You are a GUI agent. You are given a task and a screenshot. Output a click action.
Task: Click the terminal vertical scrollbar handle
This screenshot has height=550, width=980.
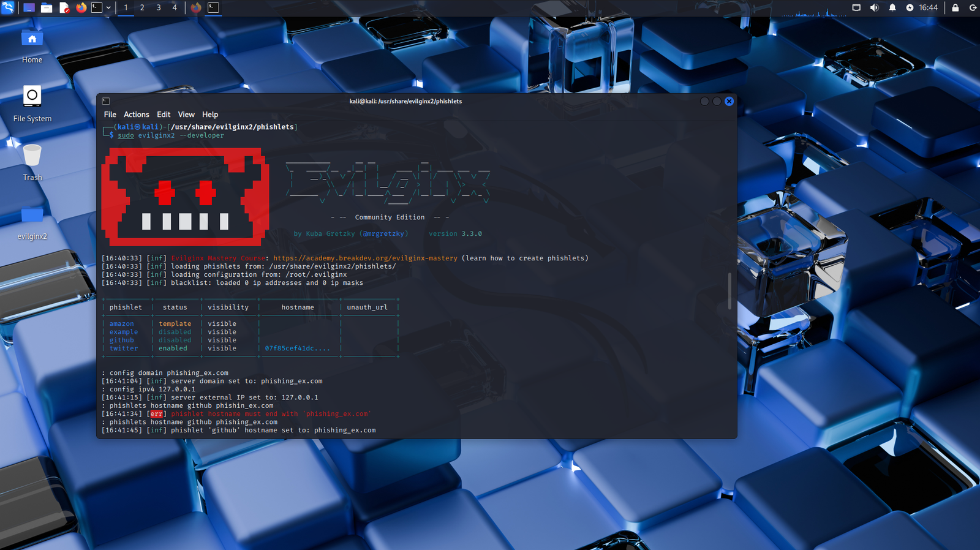click(x=729, y=291)
